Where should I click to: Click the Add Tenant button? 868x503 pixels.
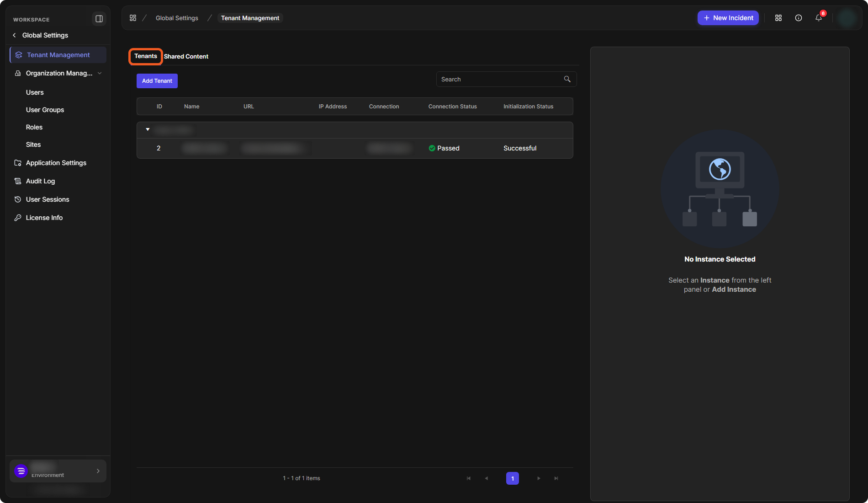click(x=157, y=81)
